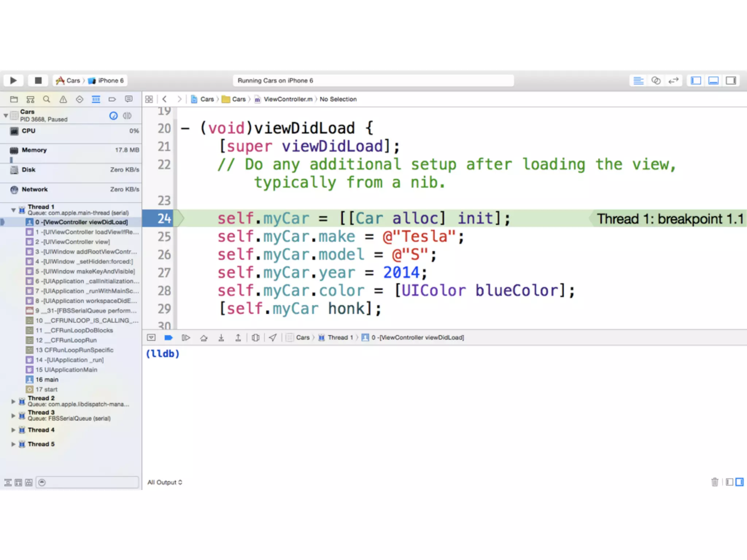Click the Step Into debug icon
Viewport: 747px width, 560px height.
221,338
